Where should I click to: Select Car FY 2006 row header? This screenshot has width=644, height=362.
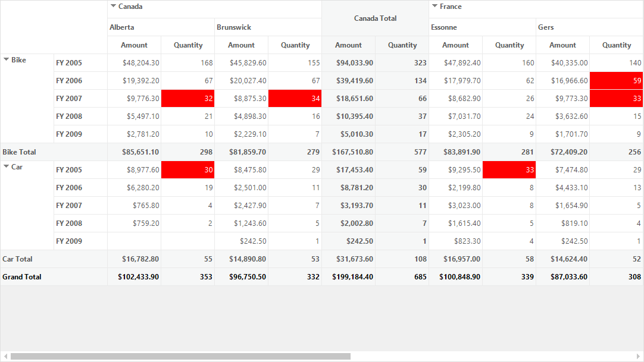(x=80, y=188)
